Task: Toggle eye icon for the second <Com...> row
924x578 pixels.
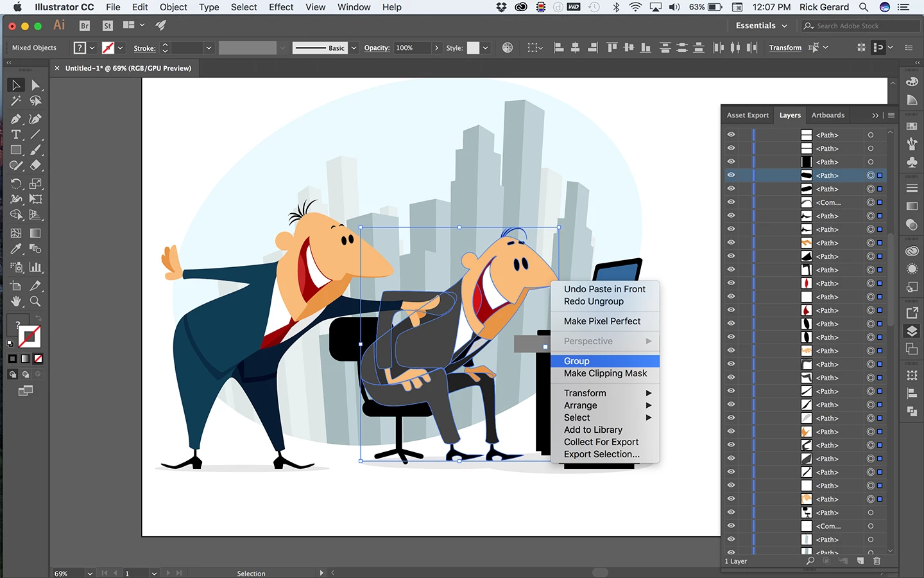Action: [731, 526]
